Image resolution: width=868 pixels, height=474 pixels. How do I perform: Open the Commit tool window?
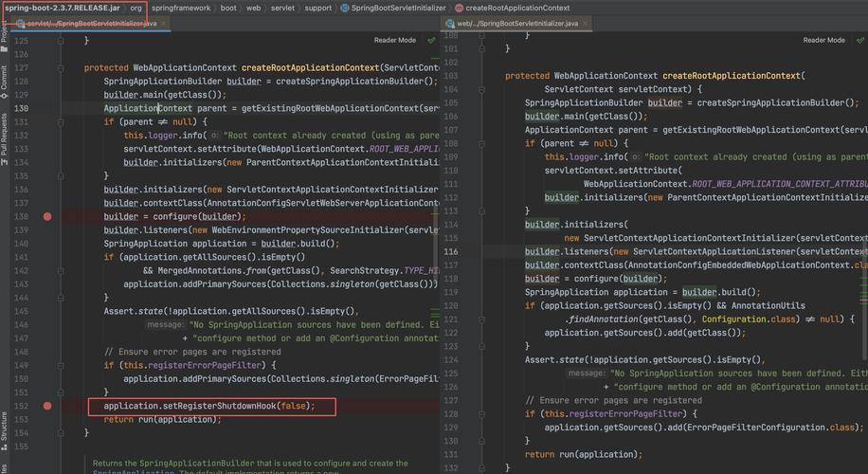4,78
